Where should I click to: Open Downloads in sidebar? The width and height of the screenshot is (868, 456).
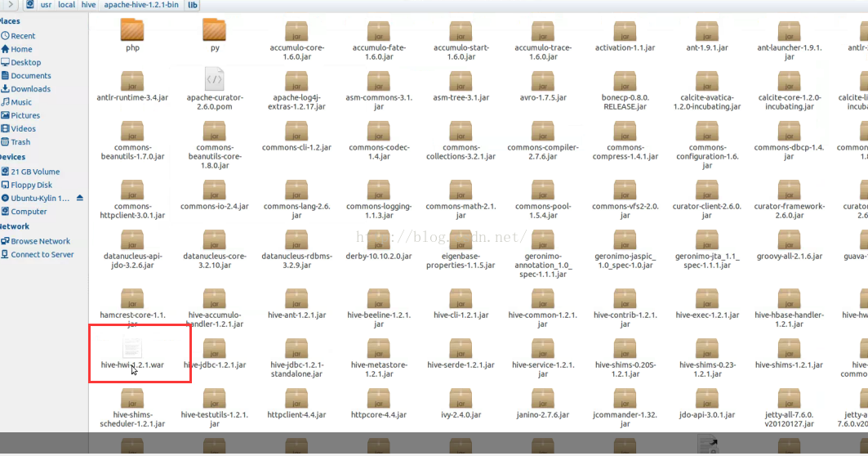(x=30, y=88)
